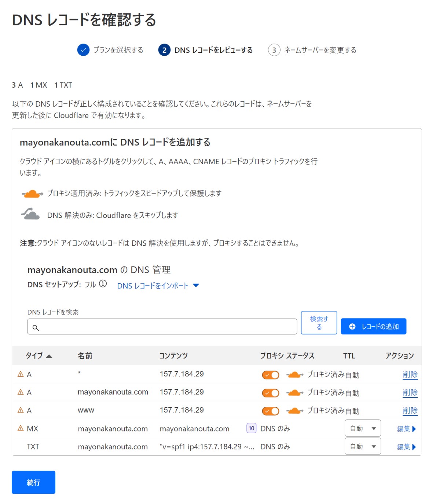Click the warning icon on the www A record

point(21,410)
